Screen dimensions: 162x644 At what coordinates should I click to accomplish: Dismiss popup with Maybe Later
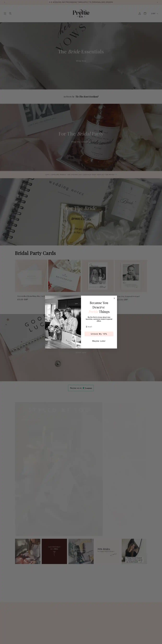click(x=99, y=341)
